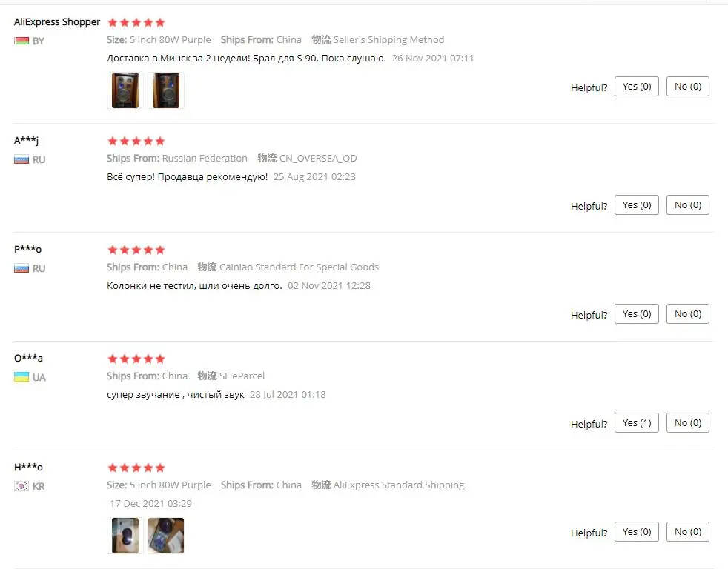Open first photo in H***o review
728x572 pixels.
tap(125, 536)
